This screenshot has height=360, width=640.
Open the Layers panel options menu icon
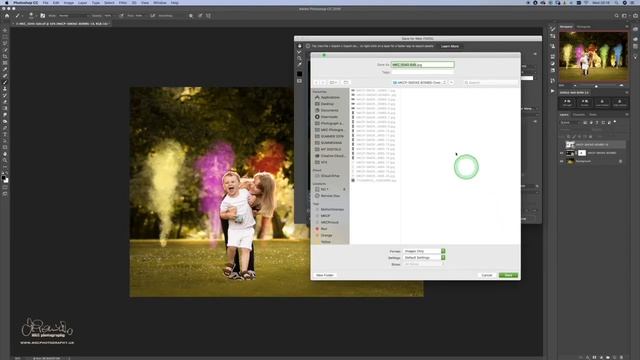point(627,115)
